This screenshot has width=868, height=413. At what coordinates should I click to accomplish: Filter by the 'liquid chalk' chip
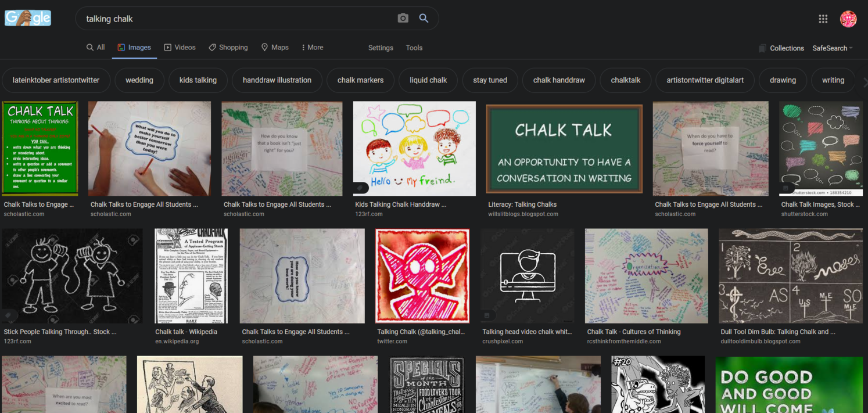(428, 80)
